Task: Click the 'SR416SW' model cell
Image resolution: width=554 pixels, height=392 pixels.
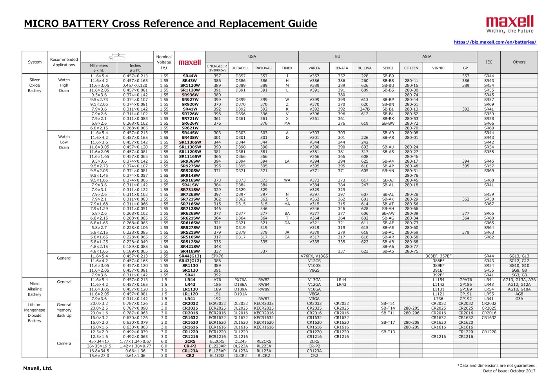Action: tap(190, 251)
